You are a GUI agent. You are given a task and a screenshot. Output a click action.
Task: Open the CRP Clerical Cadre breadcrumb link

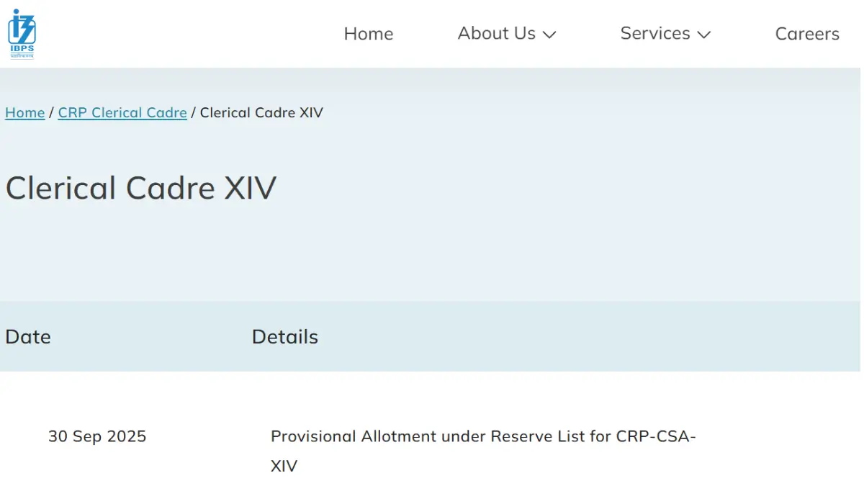122,112
